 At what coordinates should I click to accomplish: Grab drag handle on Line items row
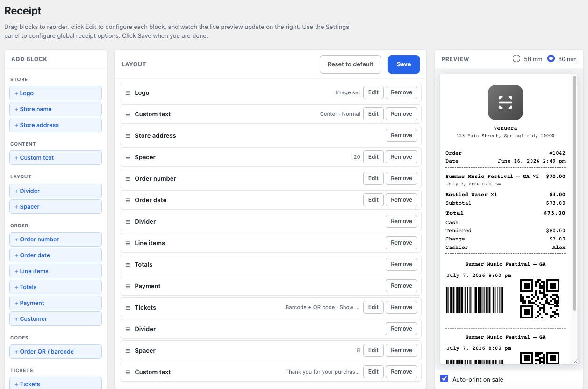pos(128,243)
